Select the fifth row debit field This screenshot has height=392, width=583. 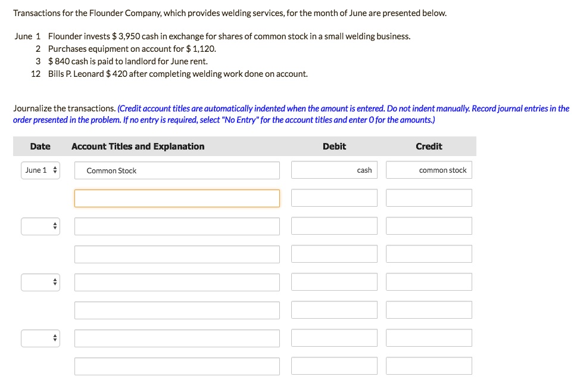pos(334,282)
